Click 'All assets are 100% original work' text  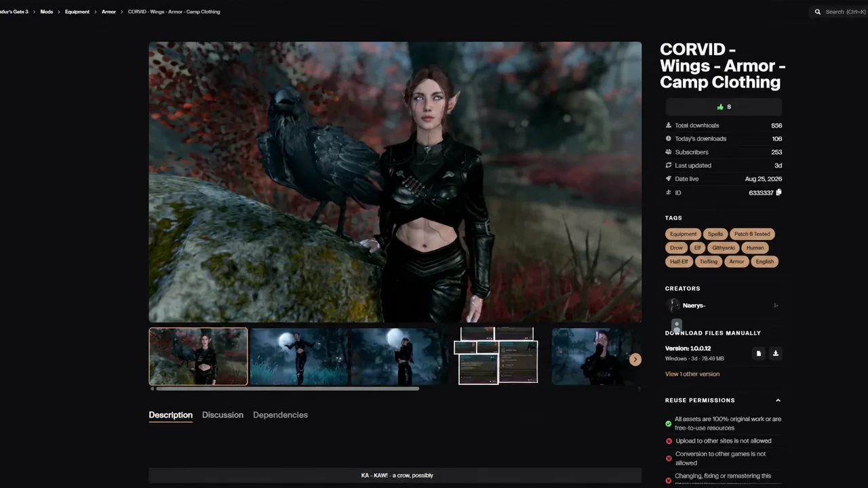pos(728,424)
